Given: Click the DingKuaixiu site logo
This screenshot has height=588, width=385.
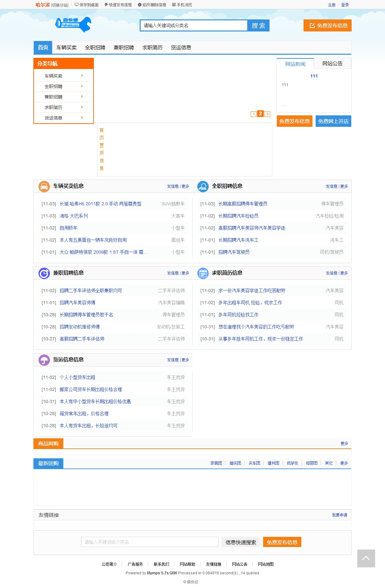Looking at the screenshot, I should (73, 24).
